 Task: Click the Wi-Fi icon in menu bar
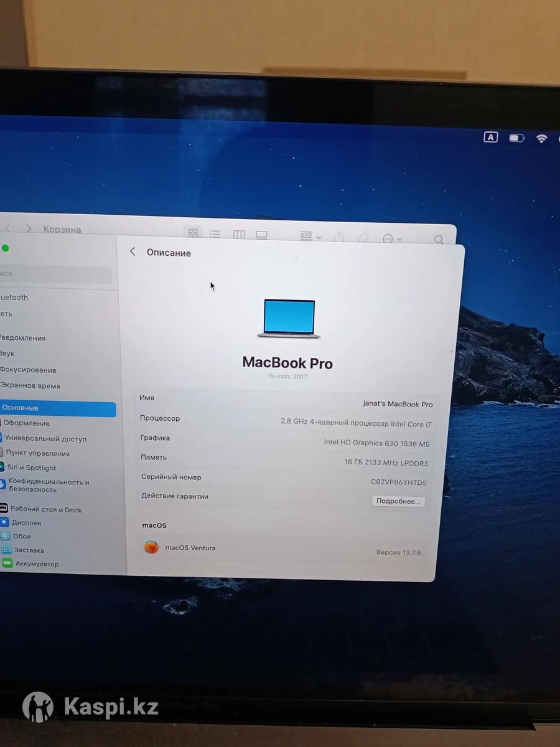pos(541,138)
